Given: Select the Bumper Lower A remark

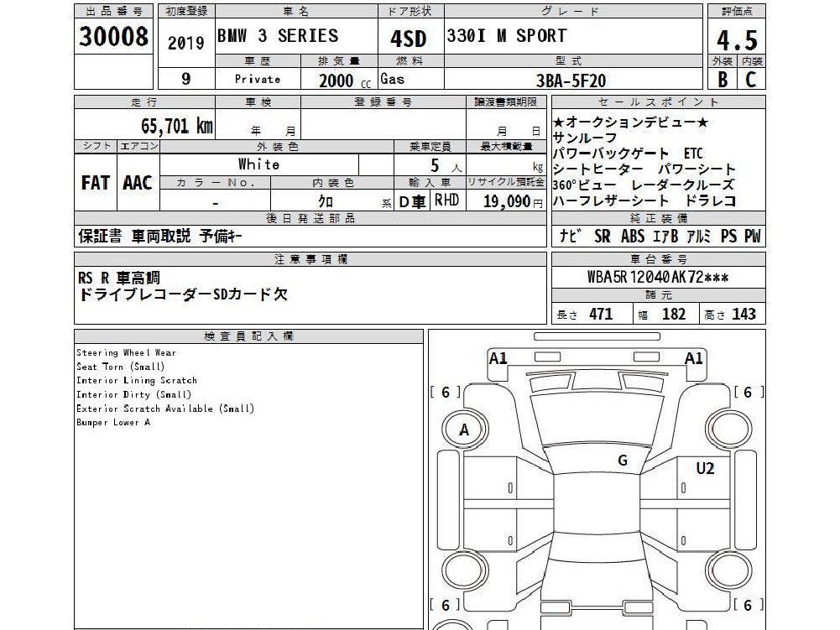Looking at the screenshot, I should click(113, 422).
